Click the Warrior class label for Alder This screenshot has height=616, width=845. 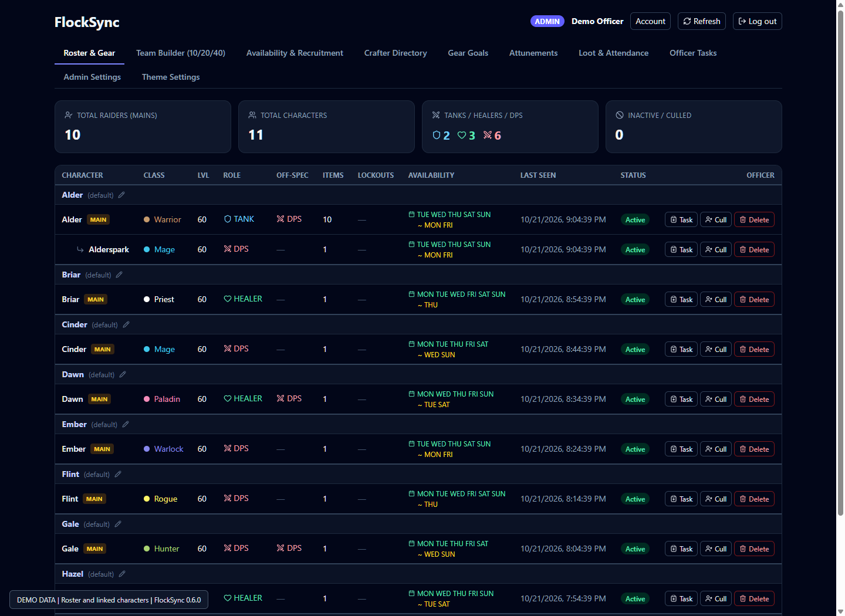(167, 219)
